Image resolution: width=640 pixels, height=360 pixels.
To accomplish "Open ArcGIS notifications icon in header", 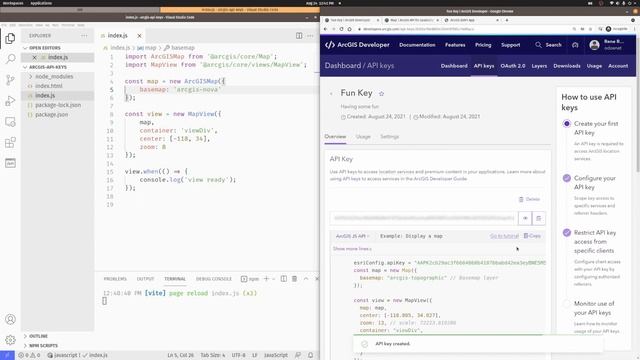I will pyautogui.click(x=575, y=45).
